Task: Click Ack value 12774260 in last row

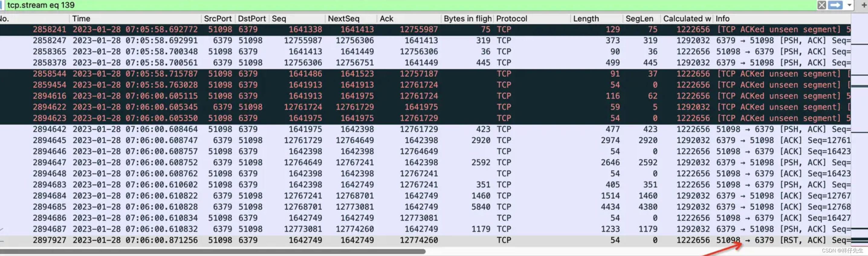Action: 419,241
